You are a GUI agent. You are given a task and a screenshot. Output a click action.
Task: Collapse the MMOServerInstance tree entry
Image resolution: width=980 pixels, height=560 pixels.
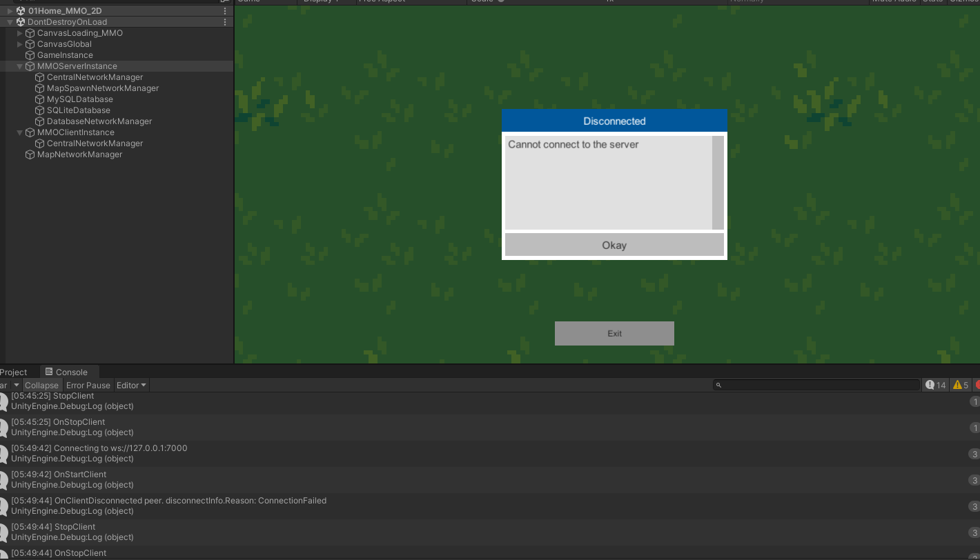pyautogui.click(x=20, y=66)
